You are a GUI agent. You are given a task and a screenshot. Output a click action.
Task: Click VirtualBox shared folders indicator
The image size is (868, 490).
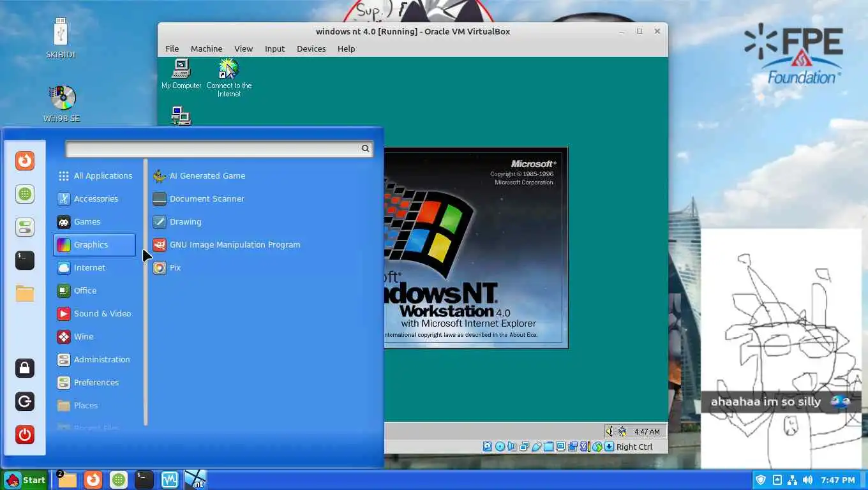tap(548, 447)
